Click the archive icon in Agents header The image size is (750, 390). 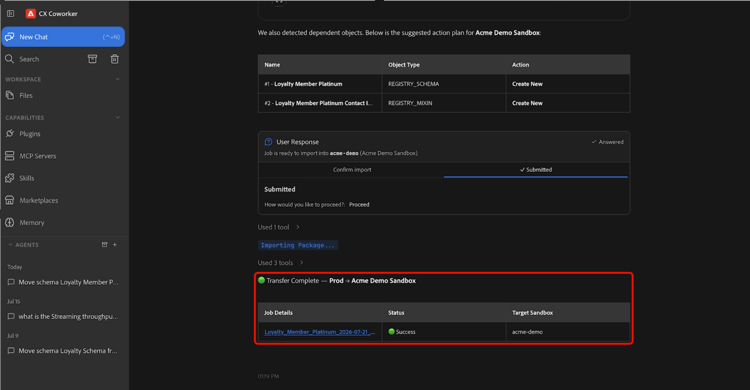click(x=104, y=245)
